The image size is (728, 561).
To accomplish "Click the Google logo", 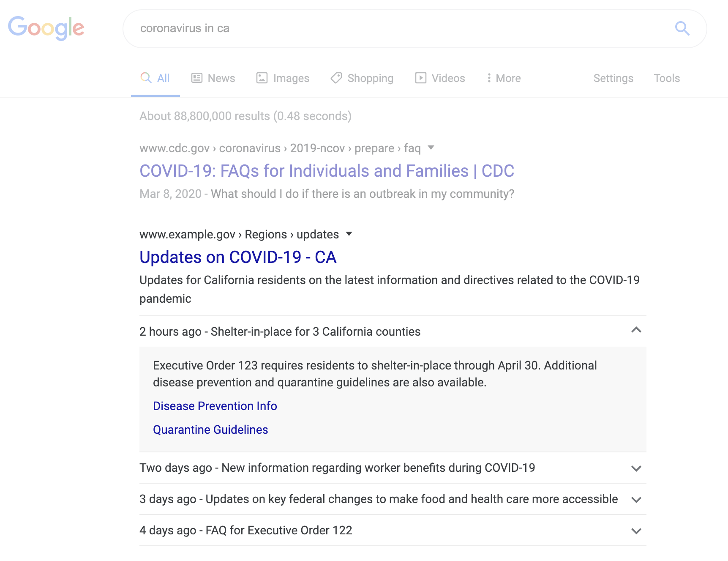I will pyautogui.click(x=46, y=27).
